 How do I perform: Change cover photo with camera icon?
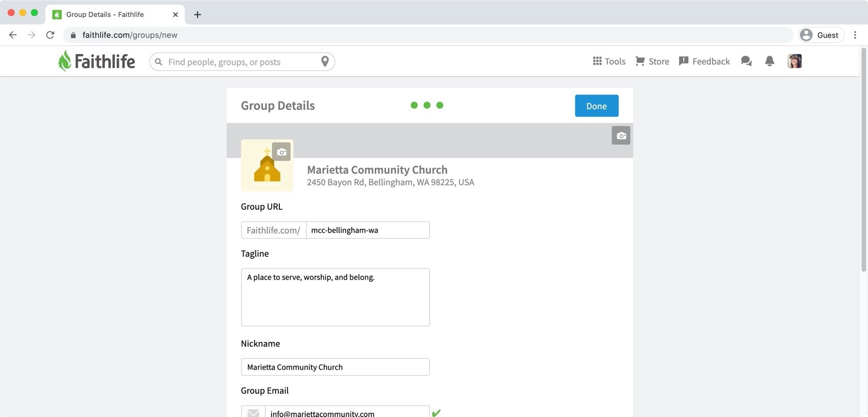[621, 136]
